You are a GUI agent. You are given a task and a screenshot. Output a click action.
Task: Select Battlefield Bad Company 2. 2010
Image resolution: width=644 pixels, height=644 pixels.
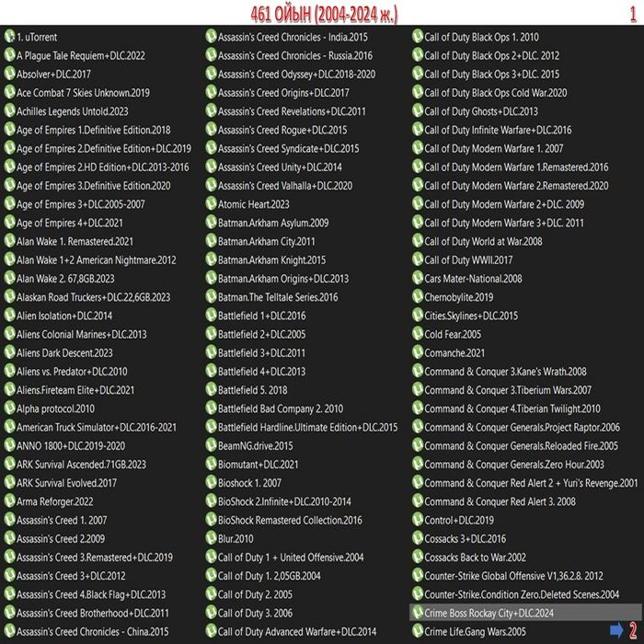click(281, 408)
